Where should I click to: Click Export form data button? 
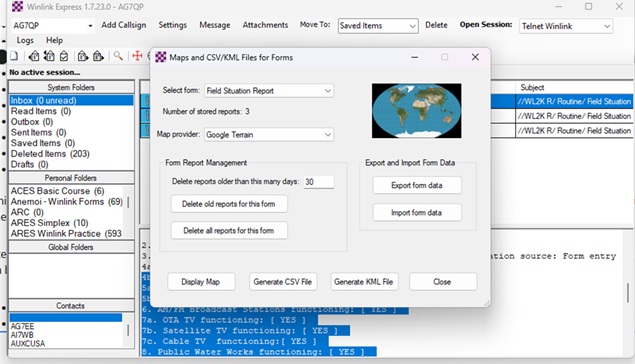[417, 185]
